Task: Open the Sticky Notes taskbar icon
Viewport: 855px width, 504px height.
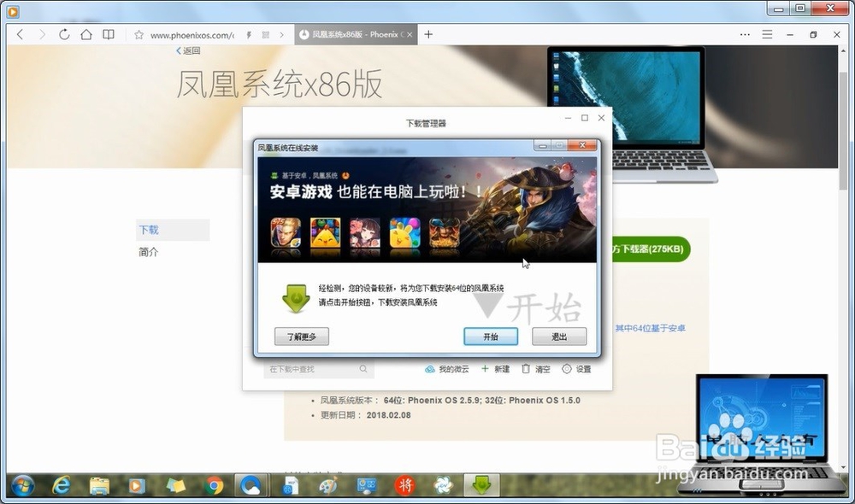Action: coord(175,485)
